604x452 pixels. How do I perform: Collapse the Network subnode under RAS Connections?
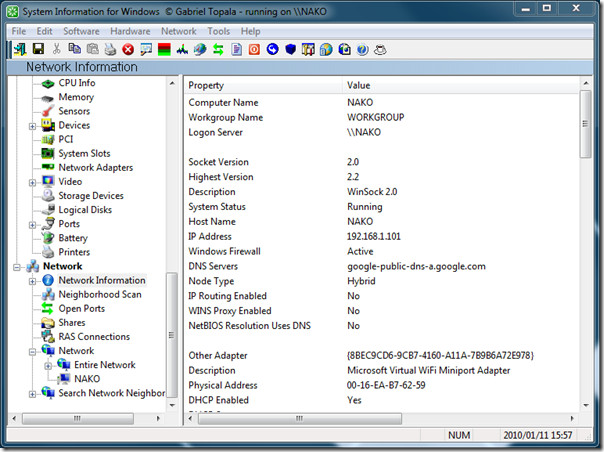pos(32,351)
